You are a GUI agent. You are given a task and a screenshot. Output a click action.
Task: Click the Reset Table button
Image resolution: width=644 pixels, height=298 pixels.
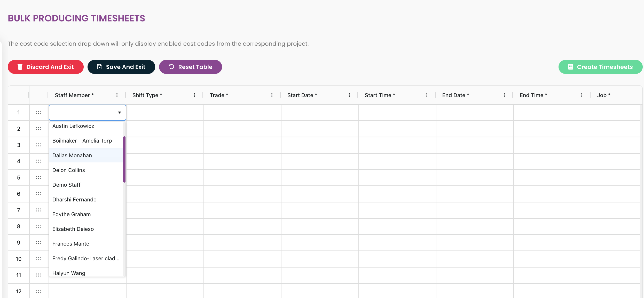point(191,67)
